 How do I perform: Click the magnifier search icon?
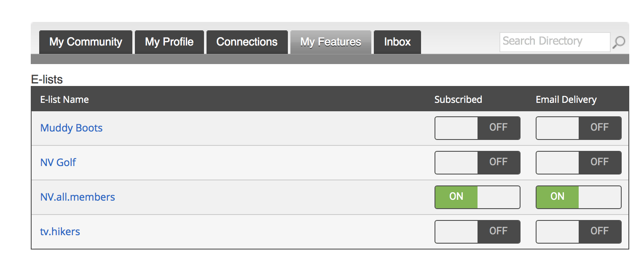coord(619,42)
